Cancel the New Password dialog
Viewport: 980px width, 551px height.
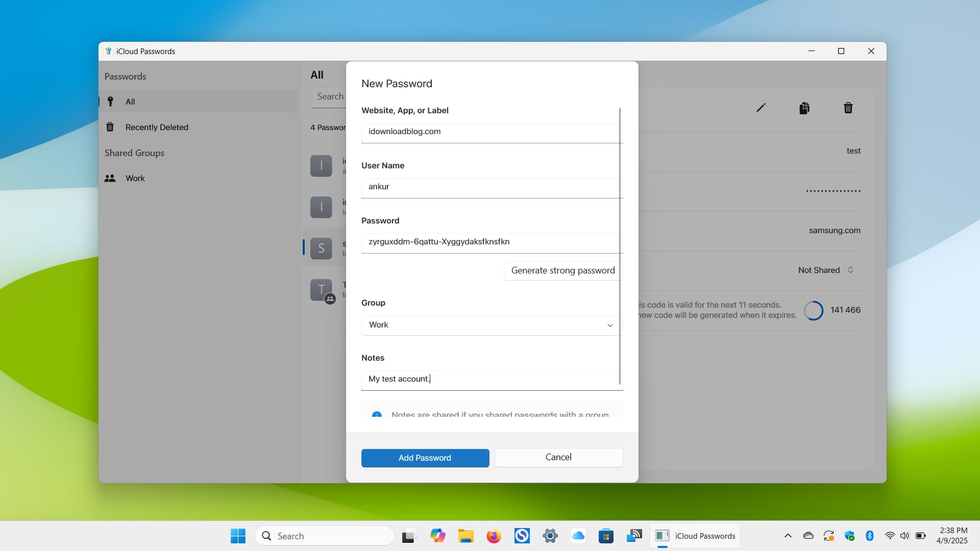click(x=558, y=457)
